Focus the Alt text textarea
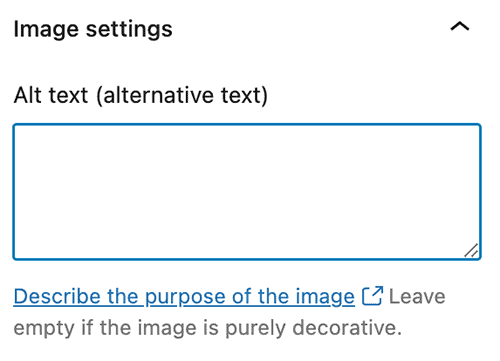This screenshot has height=361, width=500. (247, 192)
